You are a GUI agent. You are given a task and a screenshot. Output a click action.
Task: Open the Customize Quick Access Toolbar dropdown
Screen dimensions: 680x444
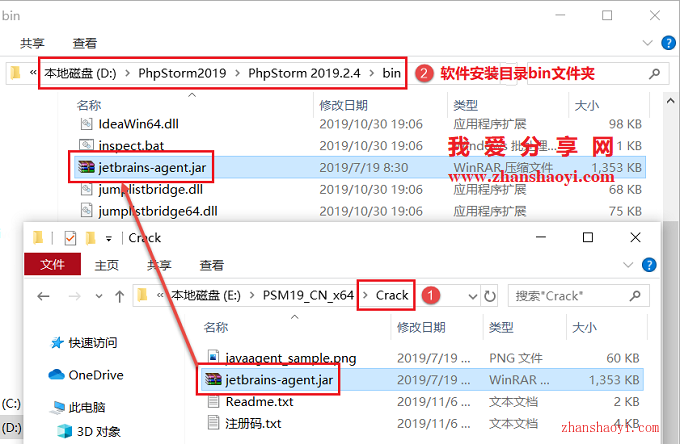click(x=108, y=238)
